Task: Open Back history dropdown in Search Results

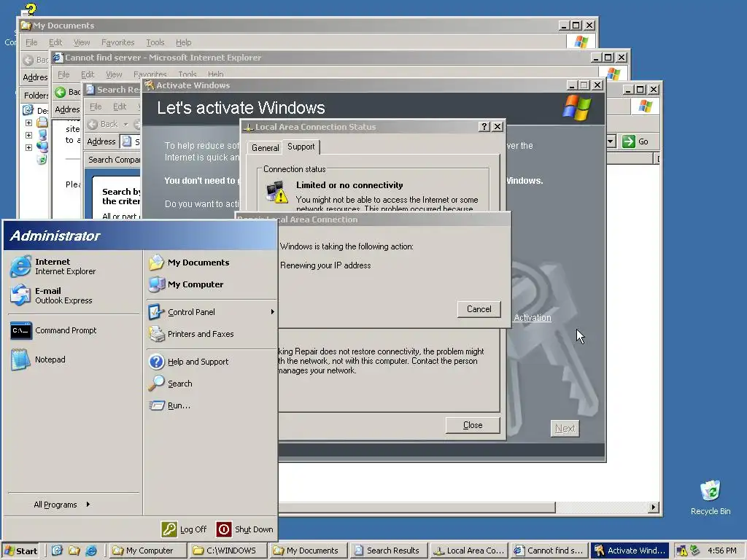Action: point(125,124)
